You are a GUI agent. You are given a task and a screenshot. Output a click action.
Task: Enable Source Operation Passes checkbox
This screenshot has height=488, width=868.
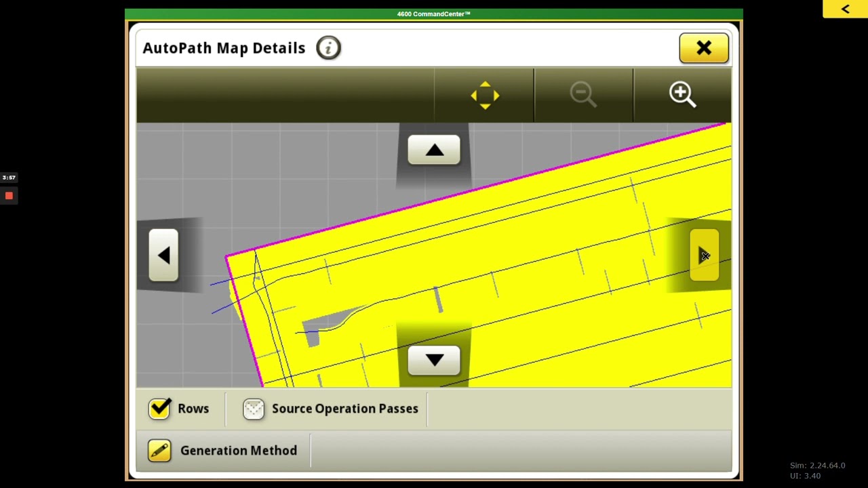(254, 409)
